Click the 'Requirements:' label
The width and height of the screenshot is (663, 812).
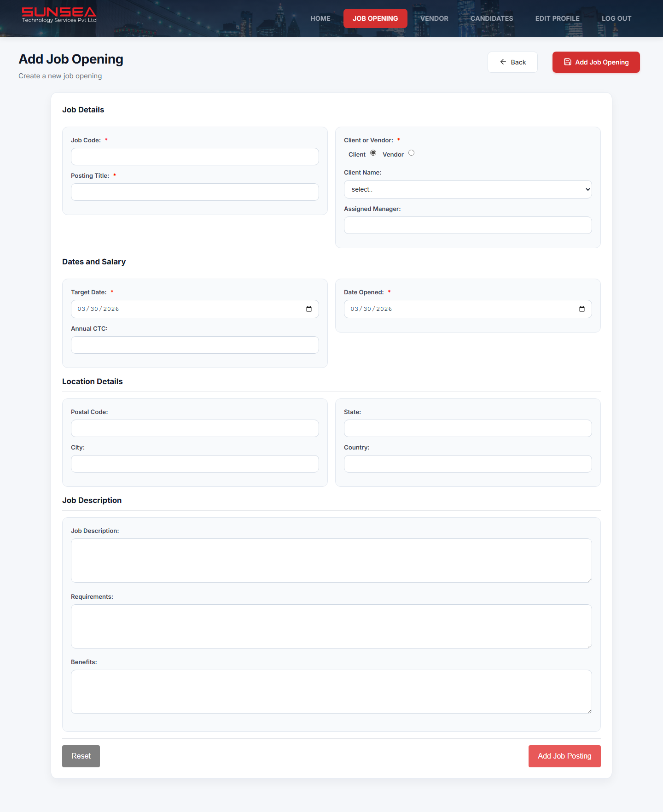pyautogui.click(x=92, y=596)
